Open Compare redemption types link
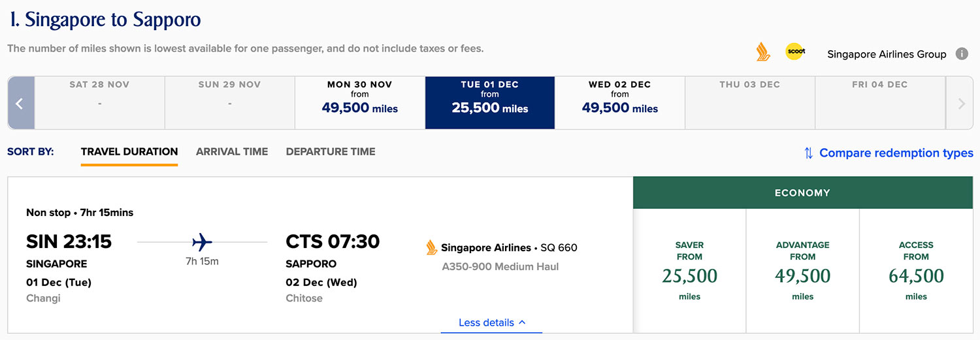This screenshot has width=980, height=340. click(x=896, y=153)
